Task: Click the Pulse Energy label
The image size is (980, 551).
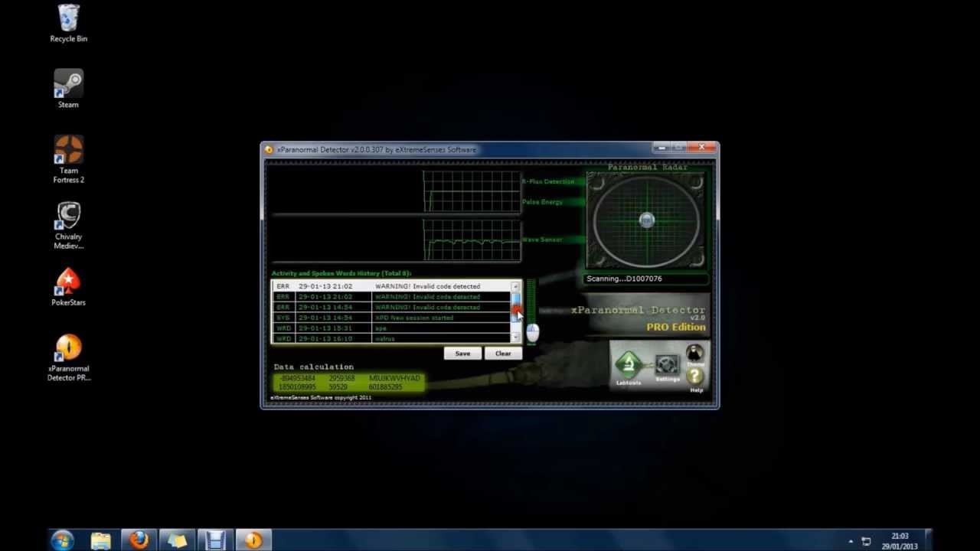Action: [x=542, y=202]
